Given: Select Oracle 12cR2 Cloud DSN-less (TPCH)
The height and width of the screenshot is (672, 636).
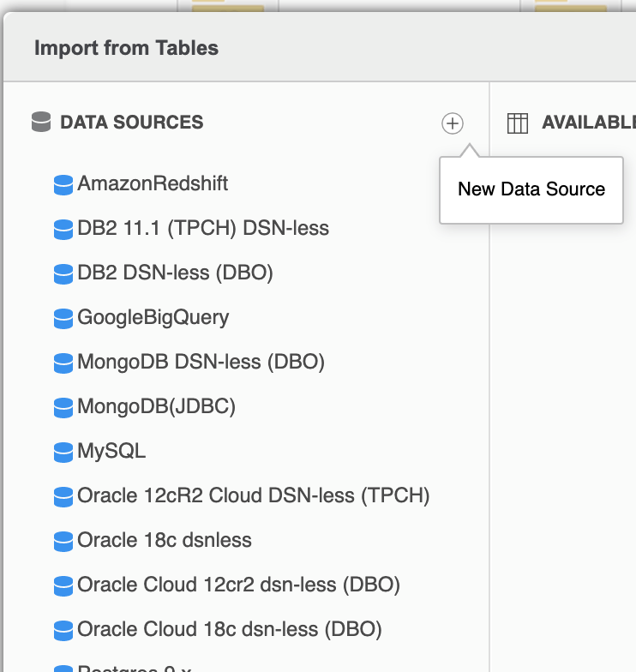Looking at the screenshot, I should 254,495.
